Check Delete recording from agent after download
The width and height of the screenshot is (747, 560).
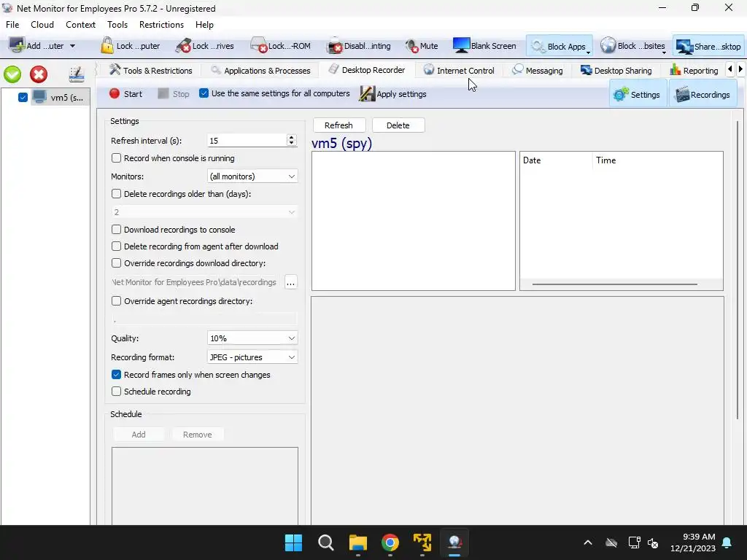coord(116,246)
